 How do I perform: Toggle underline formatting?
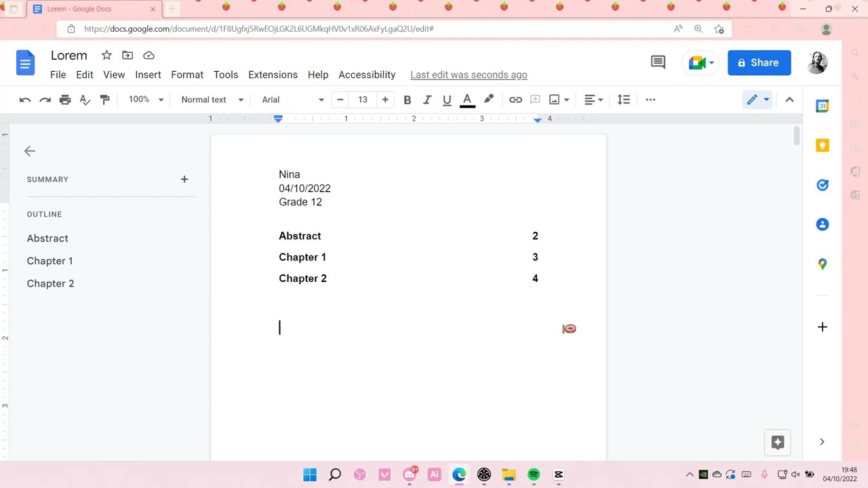[x=447, y=100]
